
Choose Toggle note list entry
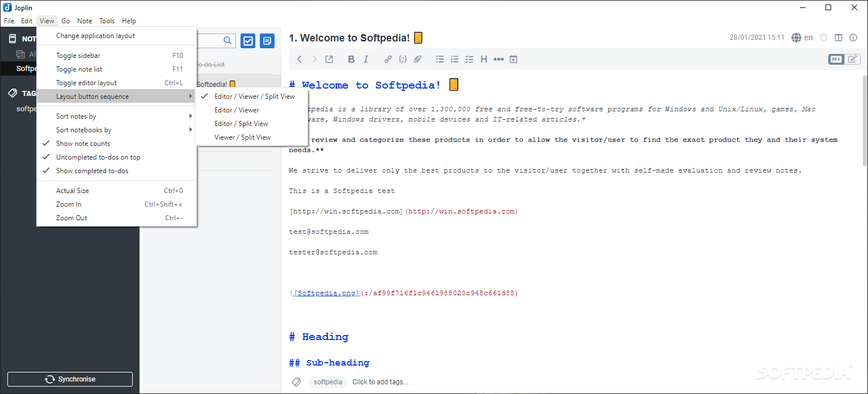point(117,69)
